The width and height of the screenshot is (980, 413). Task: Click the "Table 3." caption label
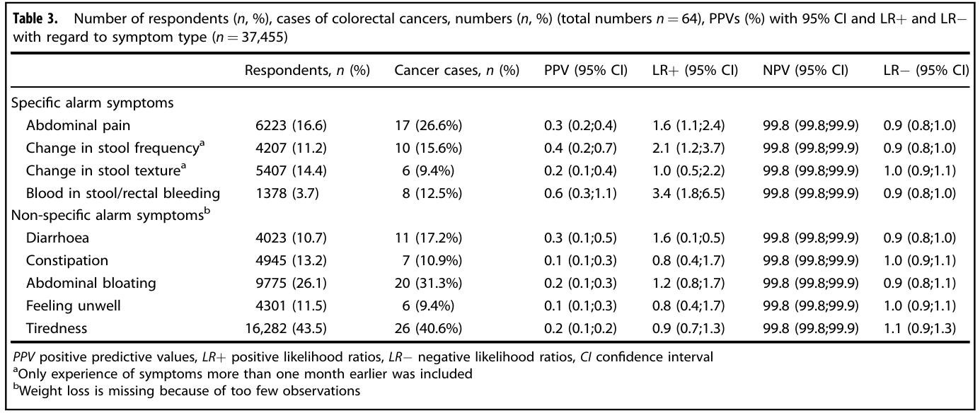tap(35, 18)
